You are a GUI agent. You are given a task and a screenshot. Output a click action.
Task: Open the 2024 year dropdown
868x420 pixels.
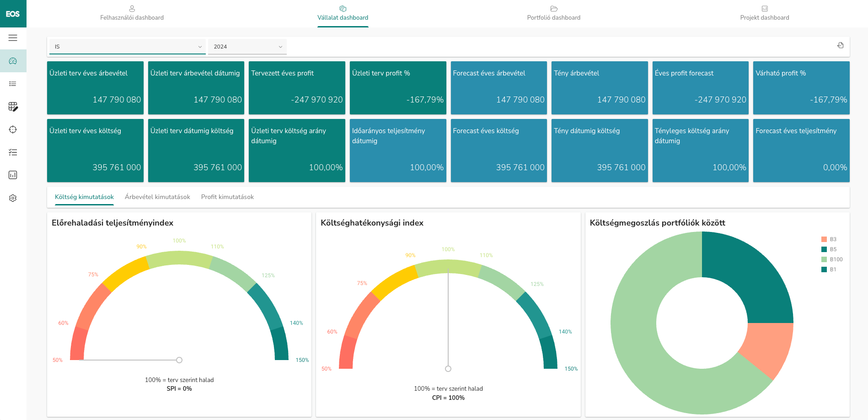(x=247, y=46)
